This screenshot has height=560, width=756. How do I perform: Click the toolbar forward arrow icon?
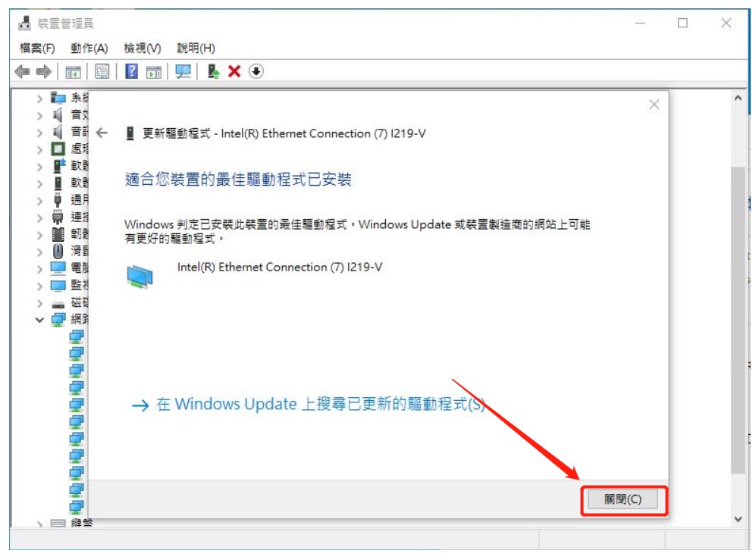(x=44, y=72)
